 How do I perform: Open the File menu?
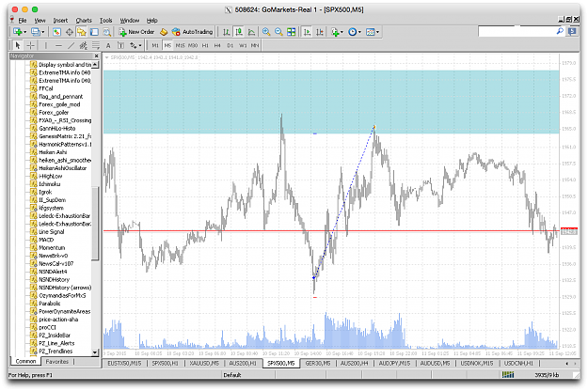pos(23,21)
